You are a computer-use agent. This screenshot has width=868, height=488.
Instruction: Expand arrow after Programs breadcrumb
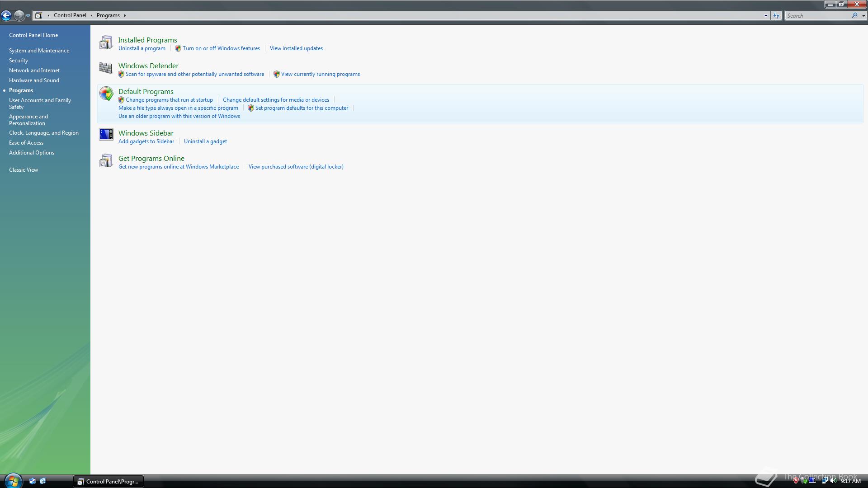(125, 15)
